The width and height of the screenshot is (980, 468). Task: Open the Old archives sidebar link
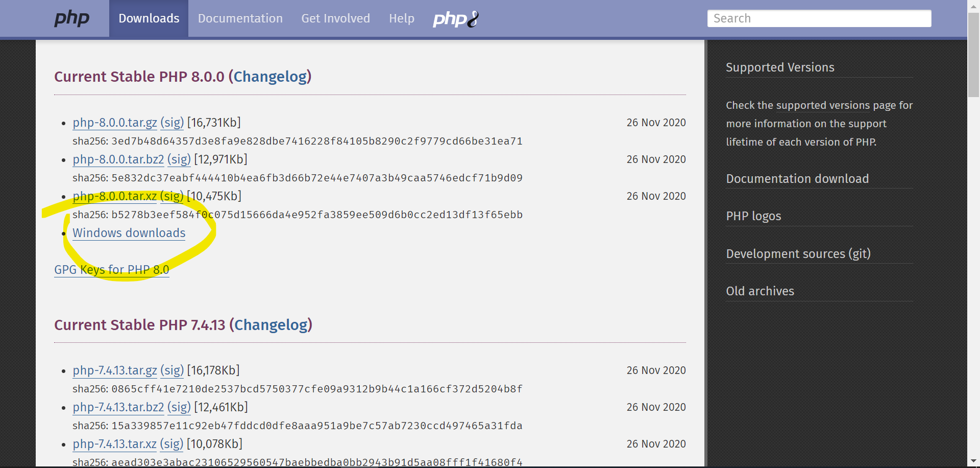760,291
